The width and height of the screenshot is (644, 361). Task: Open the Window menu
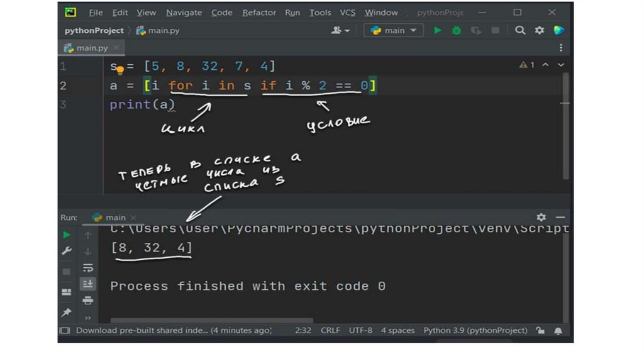381,13
